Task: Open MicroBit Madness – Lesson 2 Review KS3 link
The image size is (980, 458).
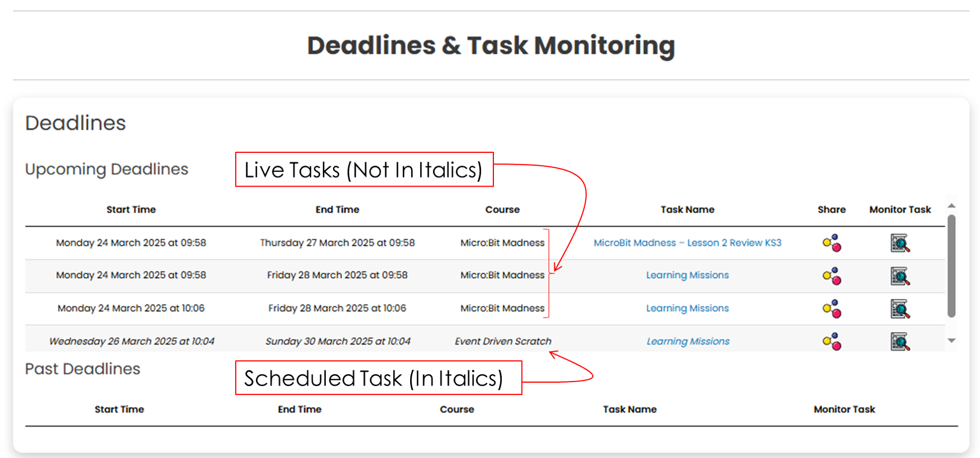Action: pyautogui.click(x=687, y=243)
